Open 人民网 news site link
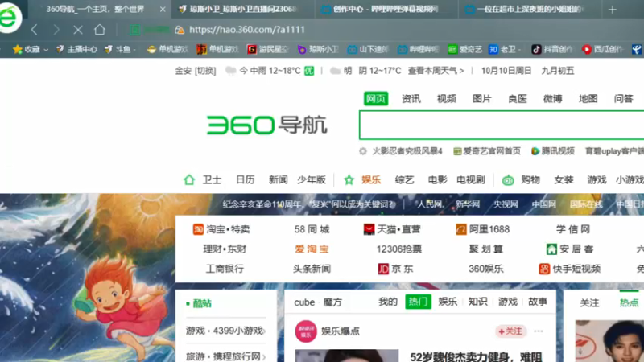Image resolution: width=644 pixels, height=362 pixels. (429, 204)
